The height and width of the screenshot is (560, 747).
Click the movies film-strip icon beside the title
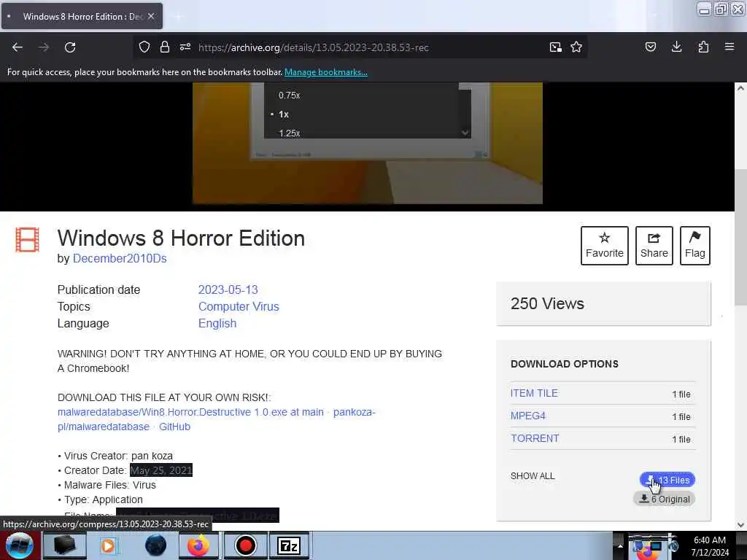click(x=27, y=239)
